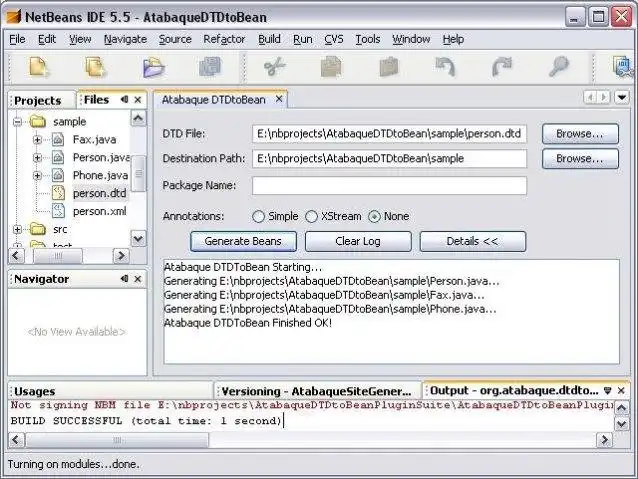This screenshot has width=638, height=479.
Task: Click the New Project toolbar icon
Action: pos(95,67)
